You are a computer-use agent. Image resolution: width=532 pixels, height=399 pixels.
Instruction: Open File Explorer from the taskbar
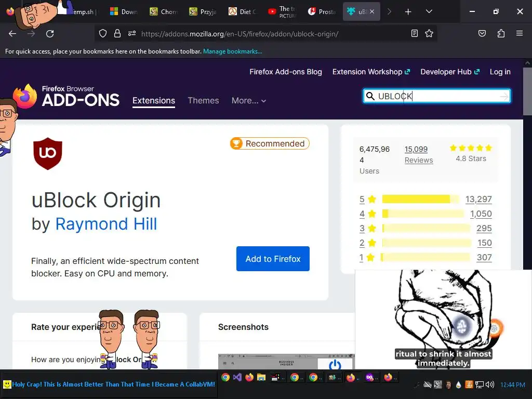[261, 377]
